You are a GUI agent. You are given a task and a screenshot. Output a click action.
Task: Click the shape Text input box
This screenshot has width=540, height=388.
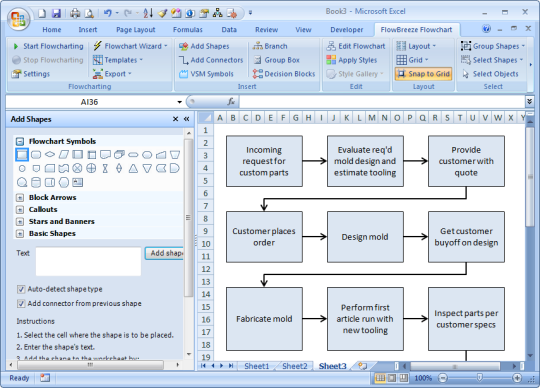[x=89, y=261]
